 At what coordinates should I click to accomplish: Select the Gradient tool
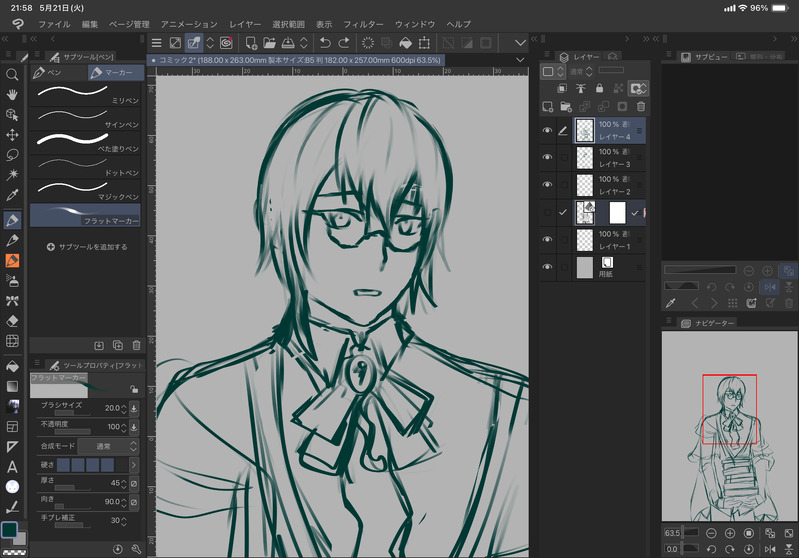[12, 386]
